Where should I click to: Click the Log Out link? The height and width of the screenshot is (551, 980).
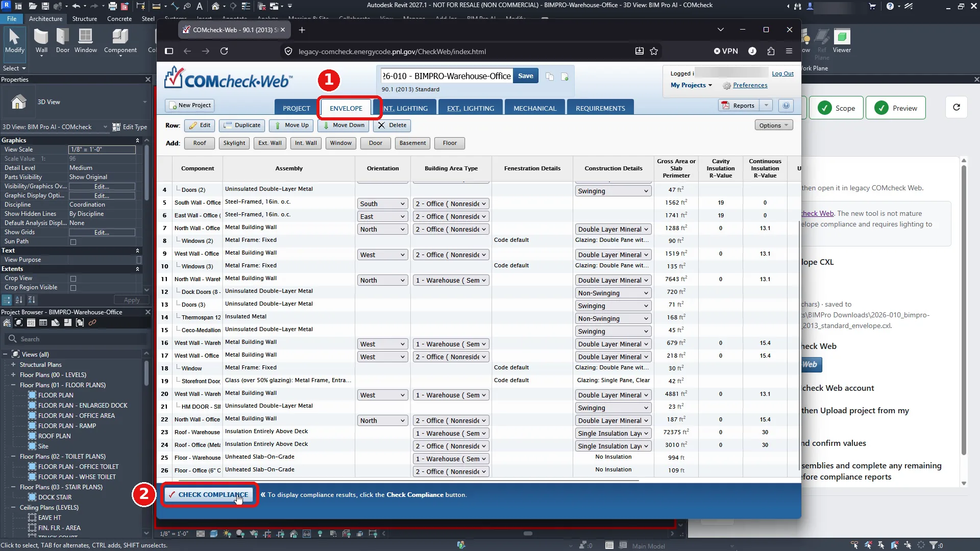click(x=782, y=73)
